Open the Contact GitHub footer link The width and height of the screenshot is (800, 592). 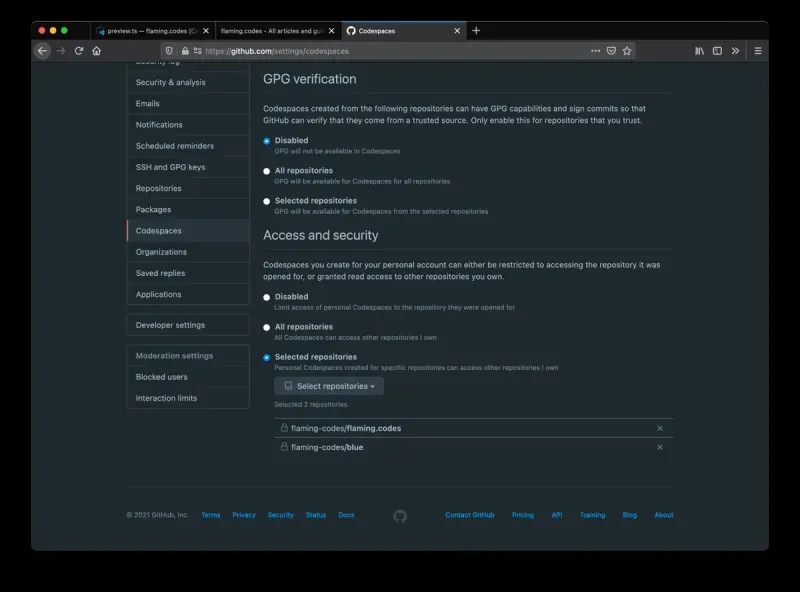470,515
